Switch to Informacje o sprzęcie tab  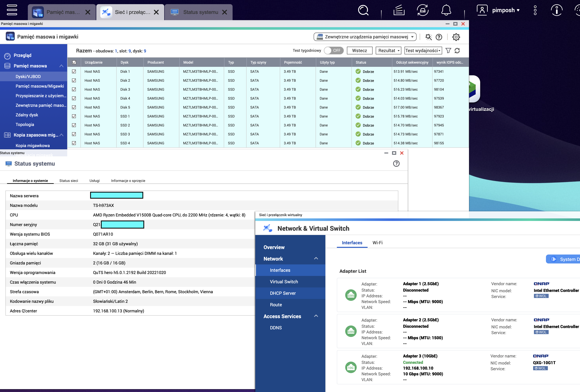pos(128,181)
